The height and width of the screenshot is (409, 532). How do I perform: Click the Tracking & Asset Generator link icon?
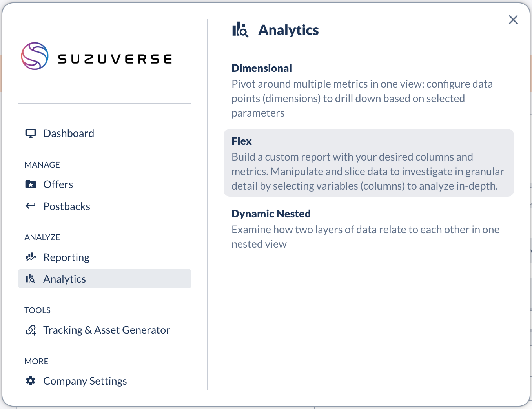pos(31,330)
